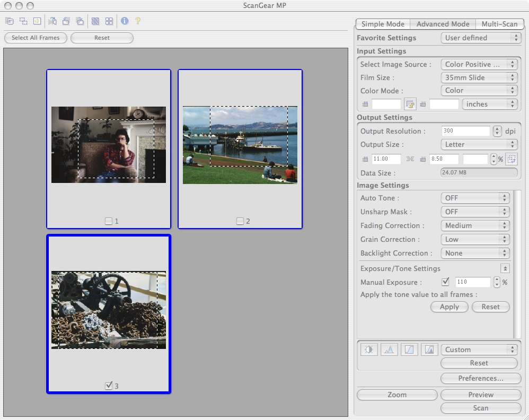
Task: Click the aspect ratio lock icon
Action: (410, 104)
